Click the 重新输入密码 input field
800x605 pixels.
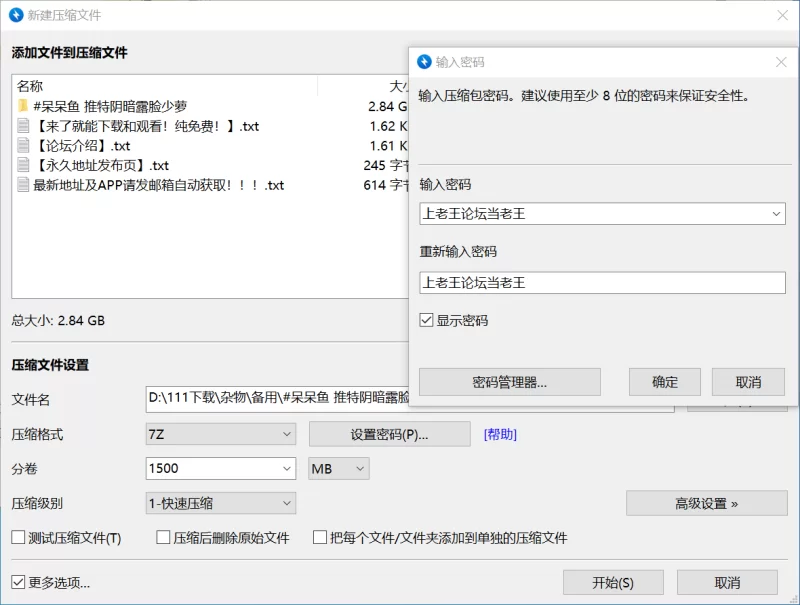coord(602,283)
